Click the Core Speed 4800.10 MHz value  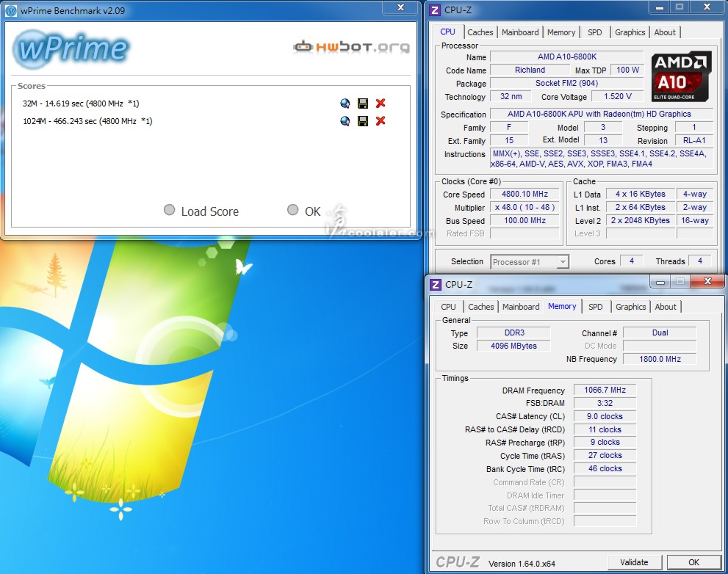525,194
